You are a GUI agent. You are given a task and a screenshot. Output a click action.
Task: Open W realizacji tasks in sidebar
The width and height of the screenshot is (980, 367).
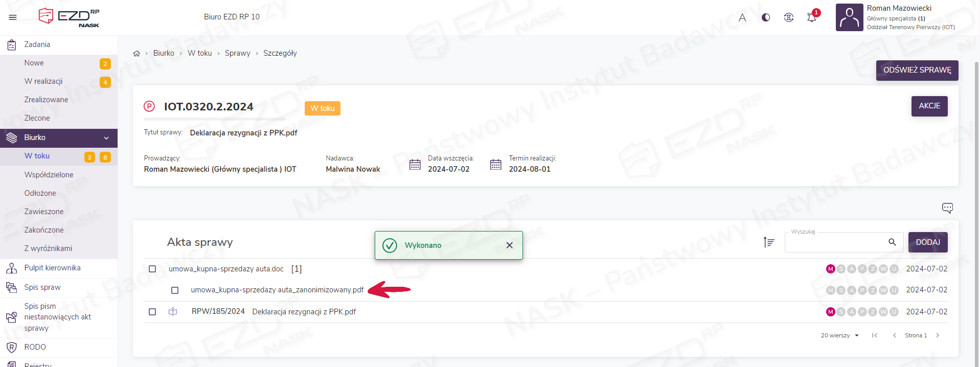[43, 81]
